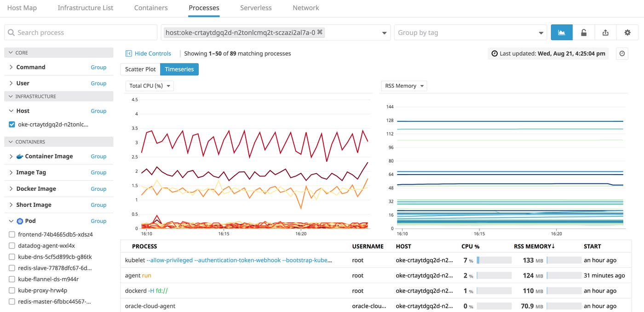Check the frontend-74b4665db5-xdsz4 pod checkbox

[x=11, y=234]
